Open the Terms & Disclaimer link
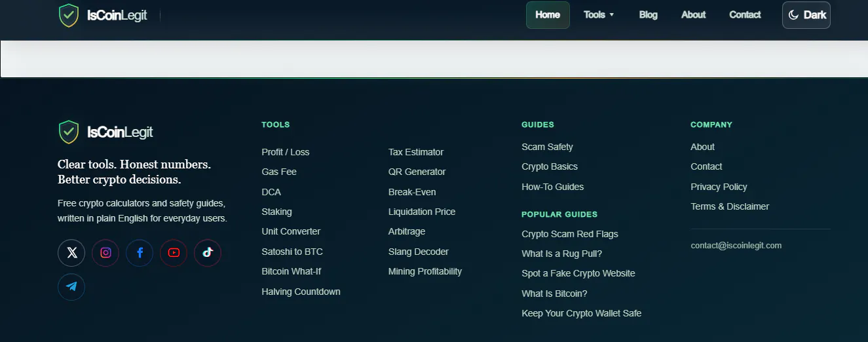The width and height of the screenshot is (868, 342). click(x=730, y=206)
